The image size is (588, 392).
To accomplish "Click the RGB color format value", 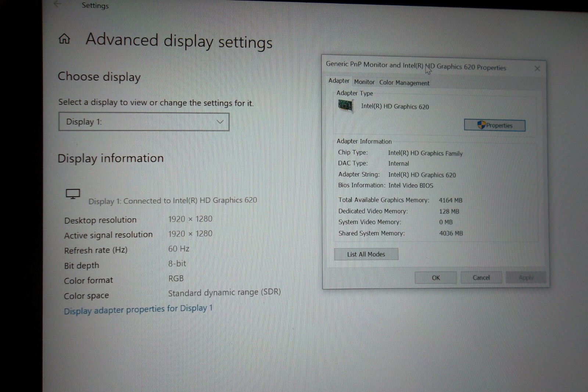I will 176,278.
